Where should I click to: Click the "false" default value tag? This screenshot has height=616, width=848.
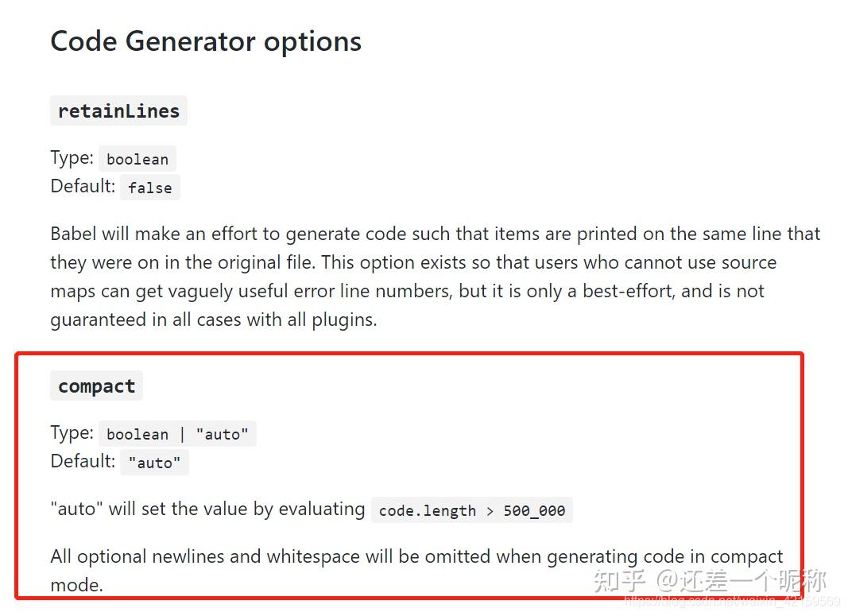pos(150,188)
